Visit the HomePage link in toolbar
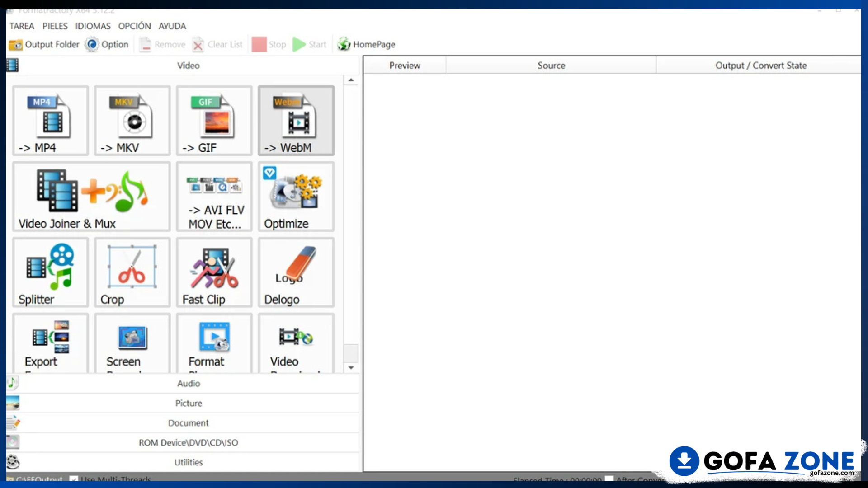This screenshot has height=488, width=868. 366,44
